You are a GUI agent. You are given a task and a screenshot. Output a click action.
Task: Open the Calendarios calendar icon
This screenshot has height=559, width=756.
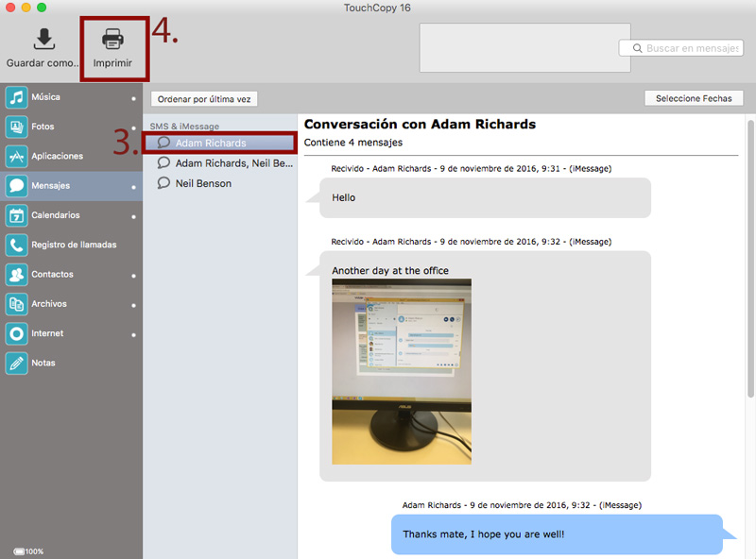(x=16, y=215)
